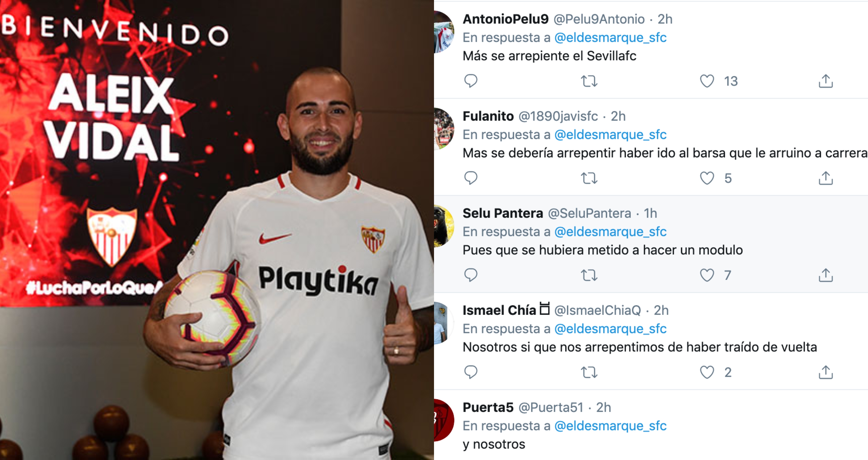Screen dimensions: 868x460
Task: Open @eldesmarque_sfc link in Fulanito's reply
Action: [x=610, y=134]
